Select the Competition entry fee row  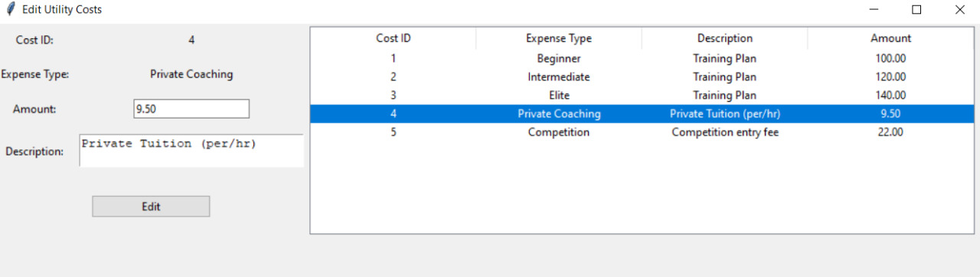pos(642,132)
